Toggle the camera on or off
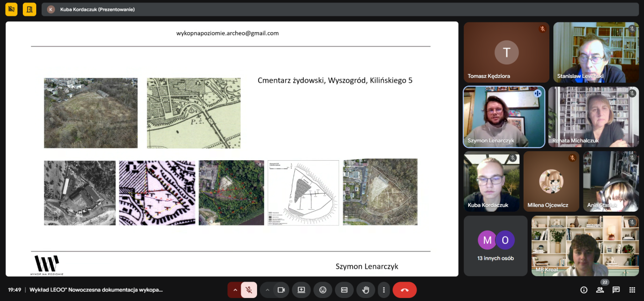644x301 pixels. pyautogui.click(x=281, y=290)
